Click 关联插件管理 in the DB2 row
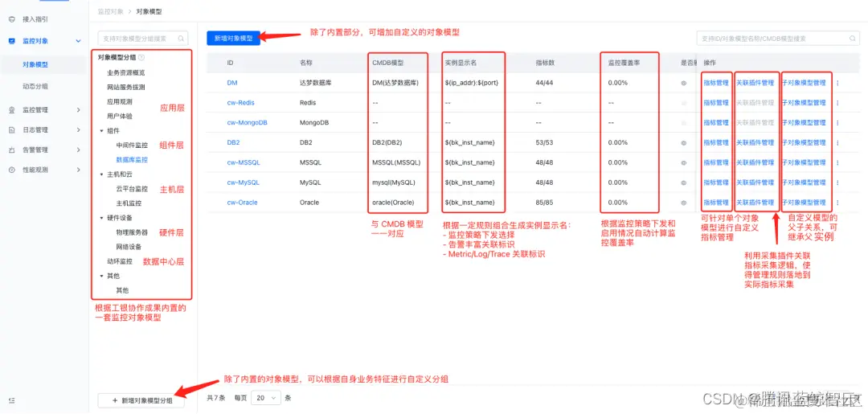The width and height of the screenshot is (868, 414). (755, 143)
